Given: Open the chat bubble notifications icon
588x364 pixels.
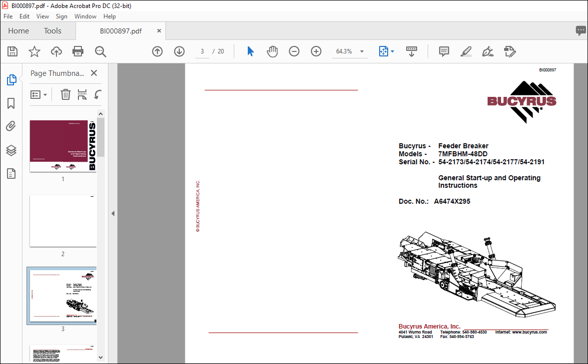Looking at the screenshot, I should (581, 31).
